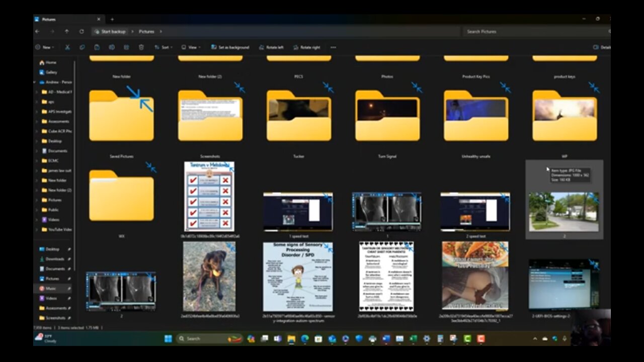The height and width of the screenshot is (362, 644).
Task: Select the checklist image with red X marks
Action: pyautogui.click(x=209, y=197)
